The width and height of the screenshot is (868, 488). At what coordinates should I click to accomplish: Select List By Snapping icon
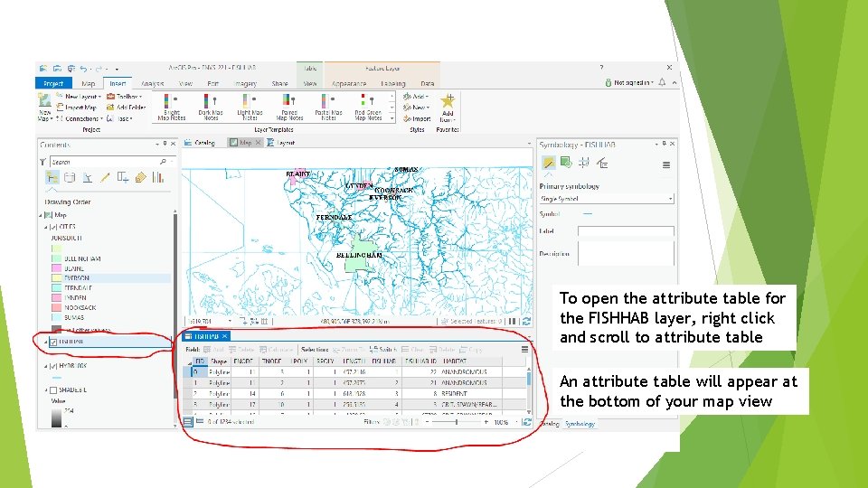tap(123, 178)
